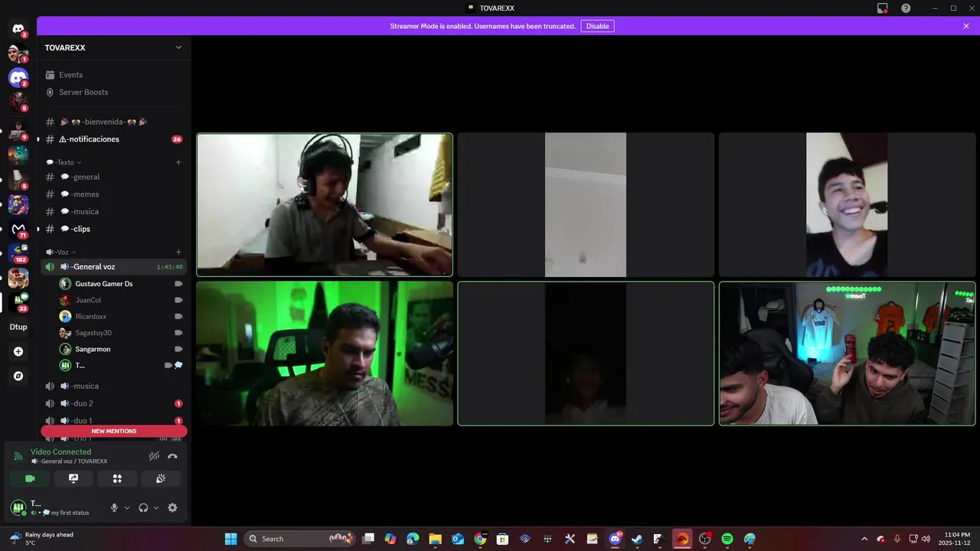Open server icon with 33 badge
The width and height of the screenshot is (980, 551).
point(18,302)
